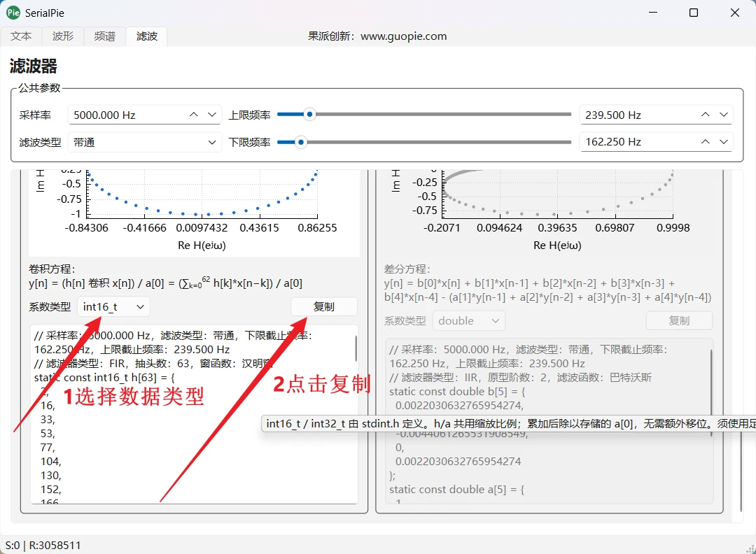
Task: Decrease 上限频率 with the down arrow
Action: click(x=724, y=115)
